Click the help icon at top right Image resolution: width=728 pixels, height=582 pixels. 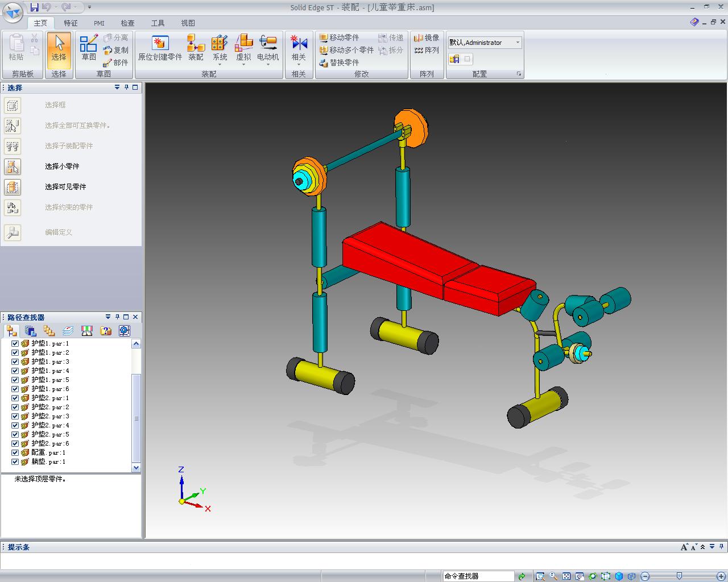pyautogui.click(x=694, y=22)
